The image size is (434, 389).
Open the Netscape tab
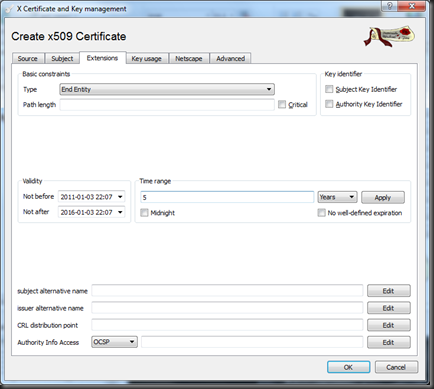[x=189, y=58]
